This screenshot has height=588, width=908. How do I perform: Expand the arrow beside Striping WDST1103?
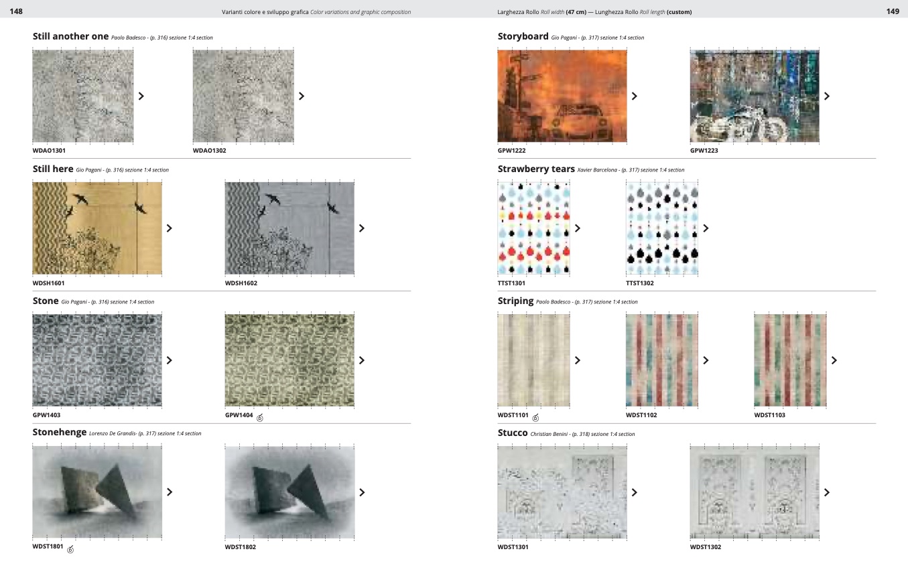(x=834, y=360)
